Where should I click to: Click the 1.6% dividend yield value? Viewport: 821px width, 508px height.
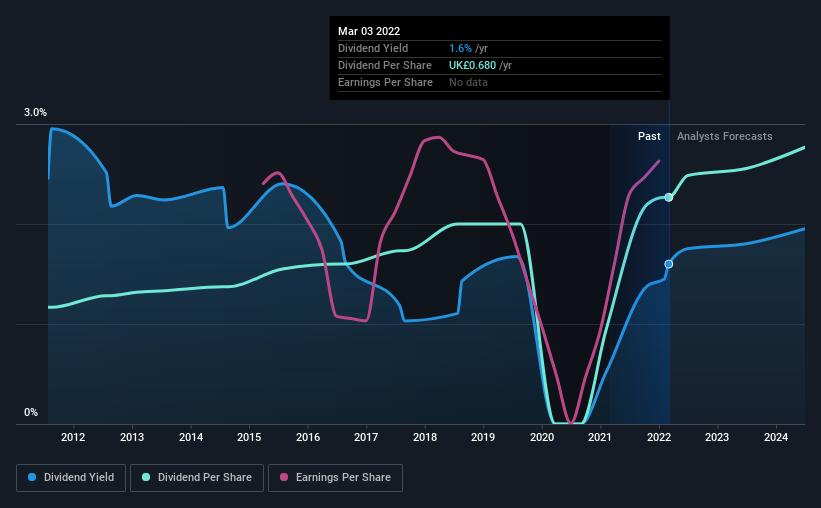460,48
